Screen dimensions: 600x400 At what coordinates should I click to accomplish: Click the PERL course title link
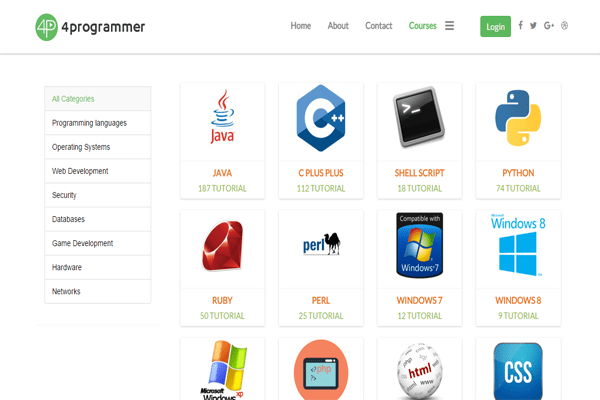320,300
